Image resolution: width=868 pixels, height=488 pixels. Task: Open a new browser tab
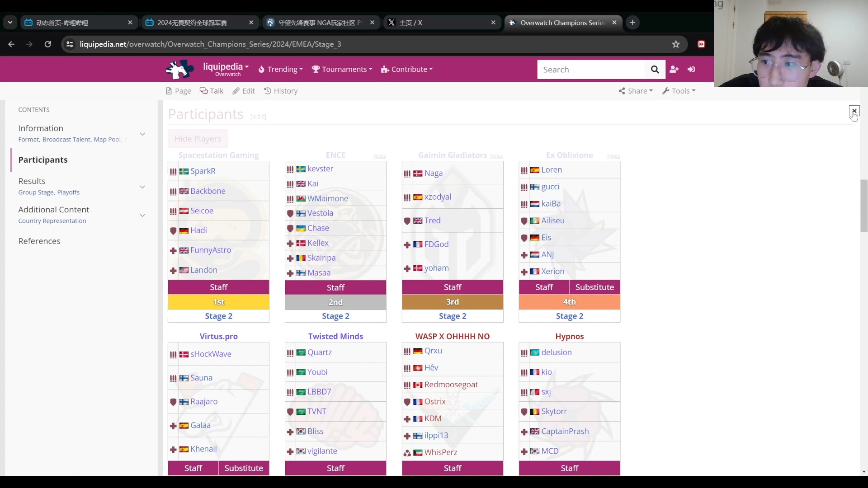(x=632, y=23)
